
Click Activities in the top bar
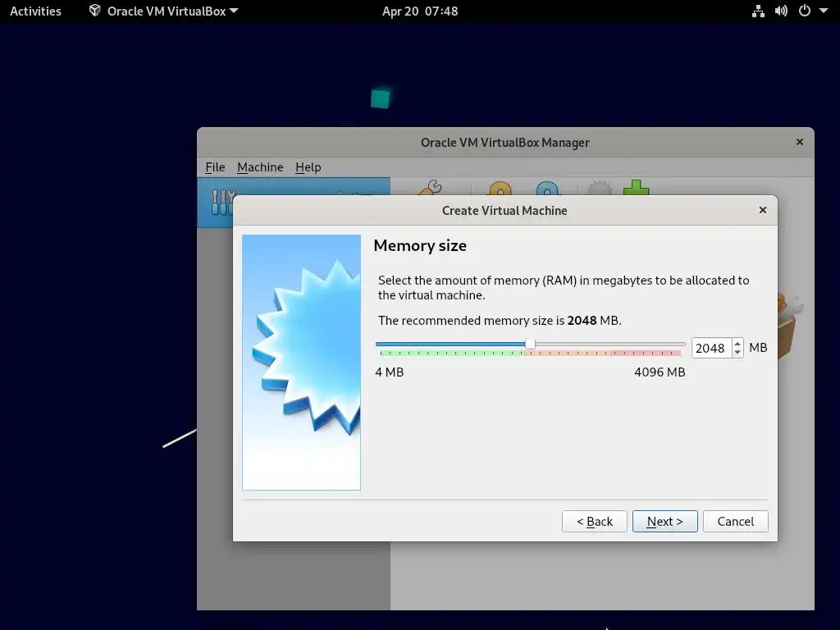[x=35, y=11]
